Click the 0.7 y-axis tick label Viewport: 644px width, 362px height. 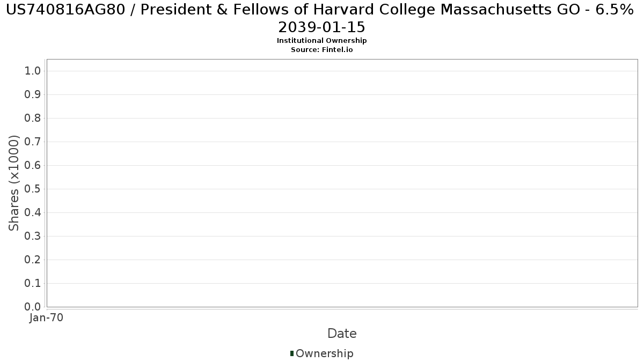[33, 142]
